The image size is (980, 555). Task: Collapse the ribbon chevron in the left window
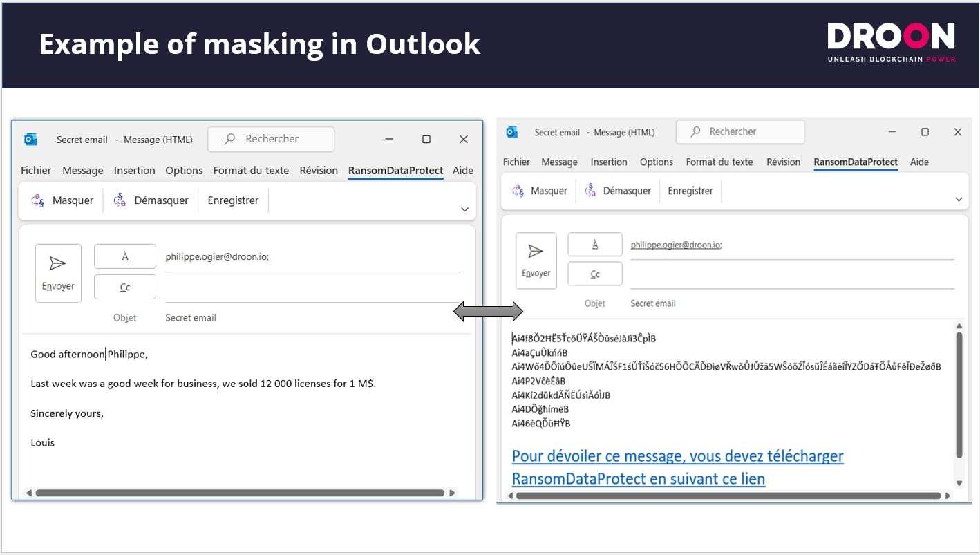point(464,209)
